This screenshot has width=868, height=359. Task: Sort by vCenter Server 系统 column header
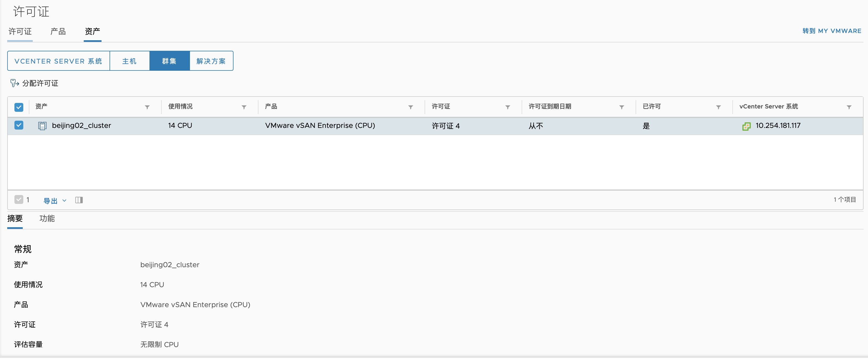(768, 107)
